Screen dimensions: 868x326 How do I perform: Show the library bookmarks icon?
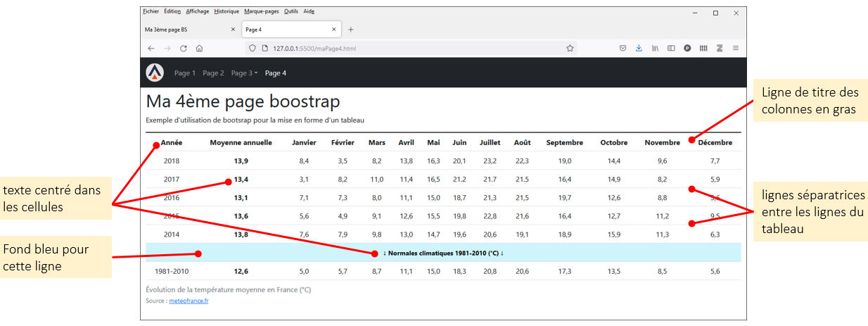[655, 49]
